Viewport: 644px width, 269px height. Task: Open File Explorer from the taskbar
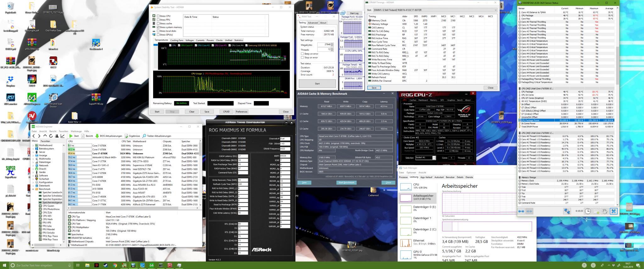point(87,265)
